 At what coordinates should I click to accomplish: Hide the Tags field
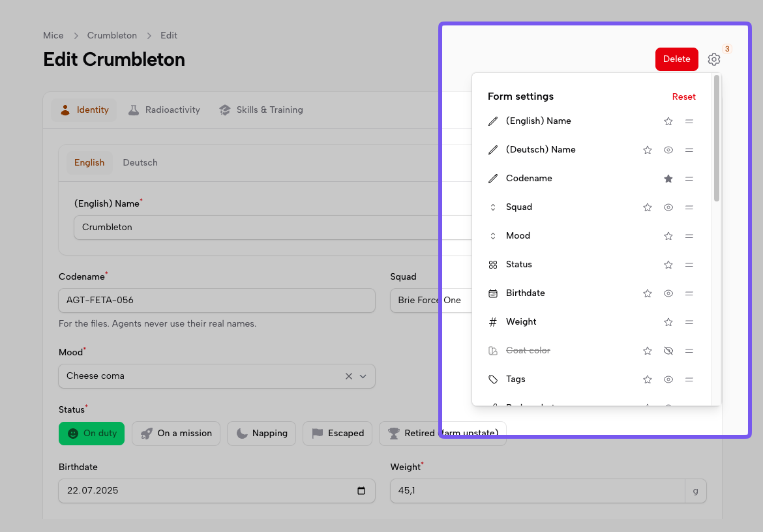pyautogui.click(x=668, y=380)
